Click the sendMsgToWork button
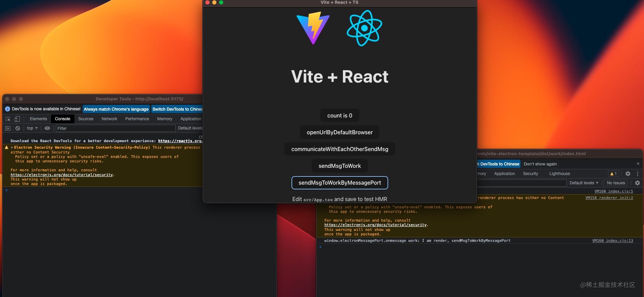This screenshot has width=644, height=297. (x=340, y=166)
